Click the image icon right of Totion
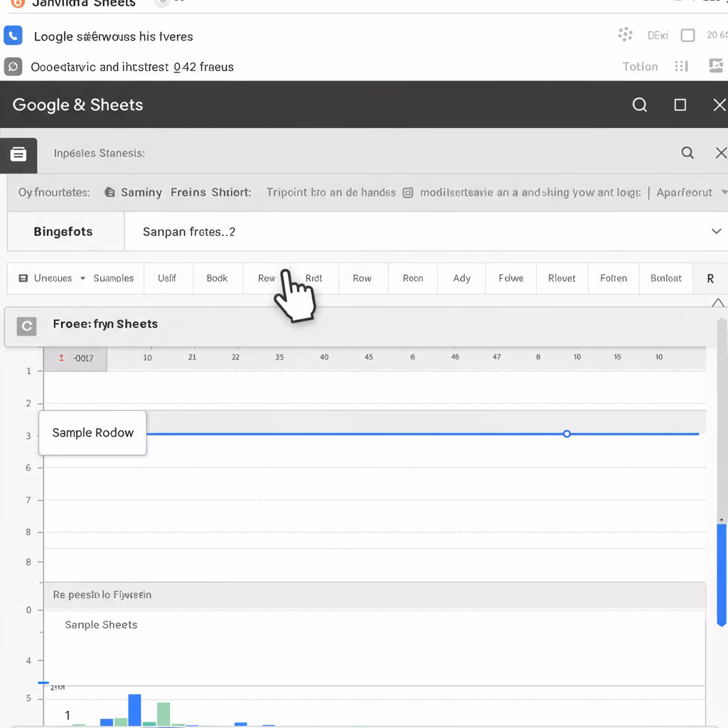The image size is (728, 728). 716,66
